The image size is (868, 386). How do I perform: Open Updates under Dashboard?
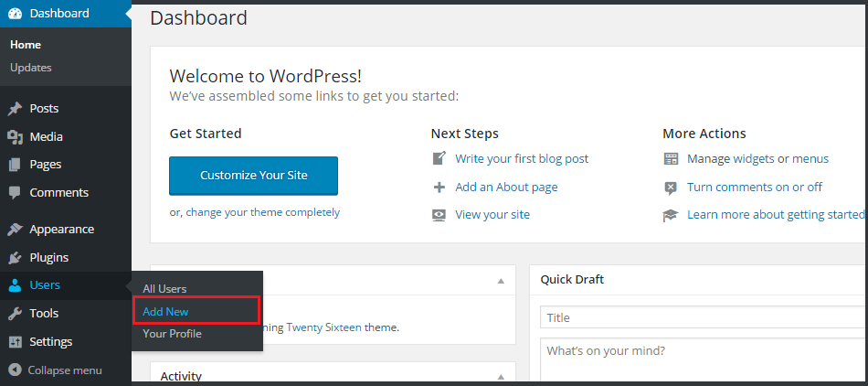pos(31,68)
